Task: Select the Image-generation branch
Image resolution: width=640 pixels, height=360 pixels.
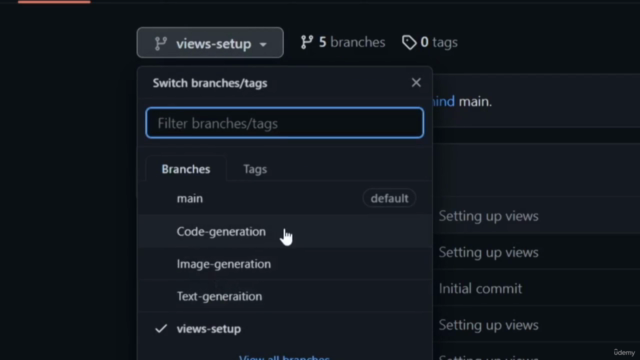Action: [x=284, y=264]
